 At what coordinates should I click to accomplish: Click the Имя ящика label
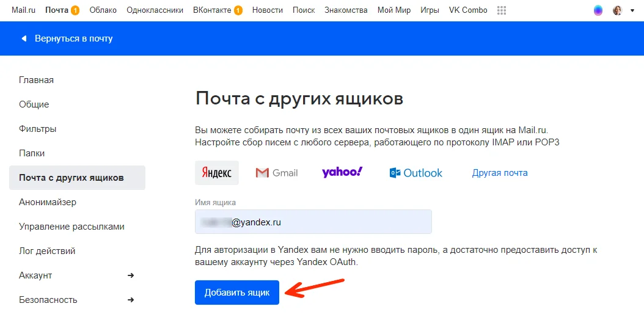(x=216, y=202)
